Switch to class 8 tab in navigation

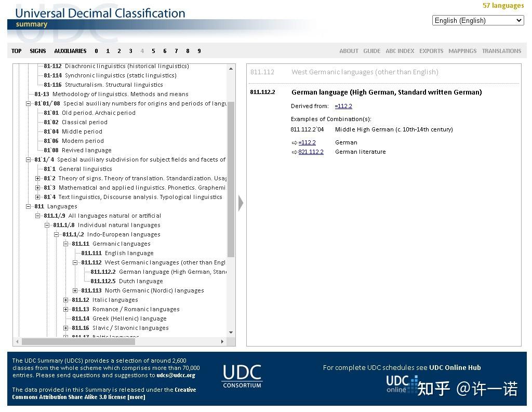coord(187,51)
